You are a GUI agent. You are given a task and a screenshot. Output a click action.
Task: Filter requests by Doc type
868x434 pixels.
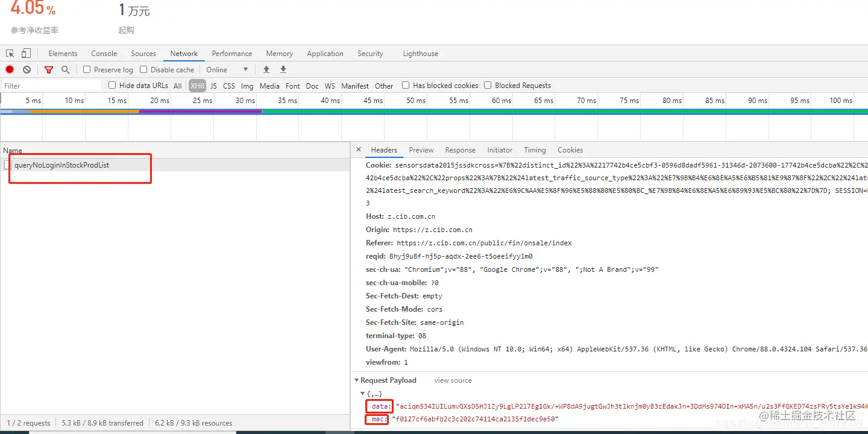[x=312, y=86]
